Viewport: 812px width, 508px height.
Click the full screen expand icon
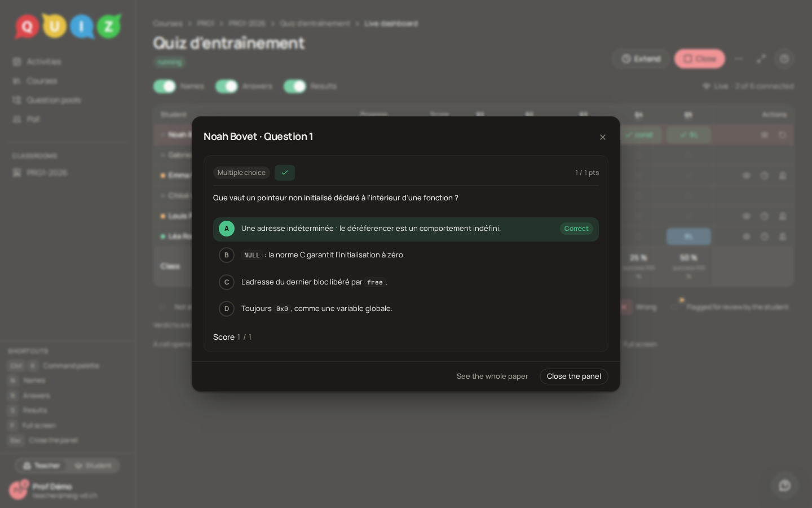pyautogui.click(x=761, y=59)
